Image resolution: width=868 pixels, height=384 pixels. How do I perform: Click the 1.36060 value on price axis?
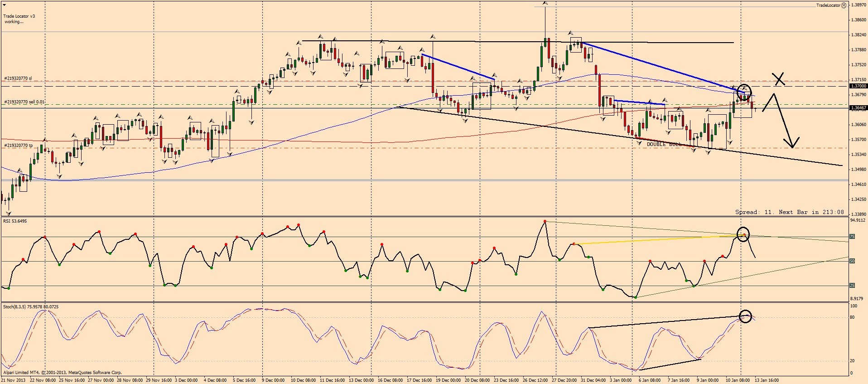(x=859, y=125)
